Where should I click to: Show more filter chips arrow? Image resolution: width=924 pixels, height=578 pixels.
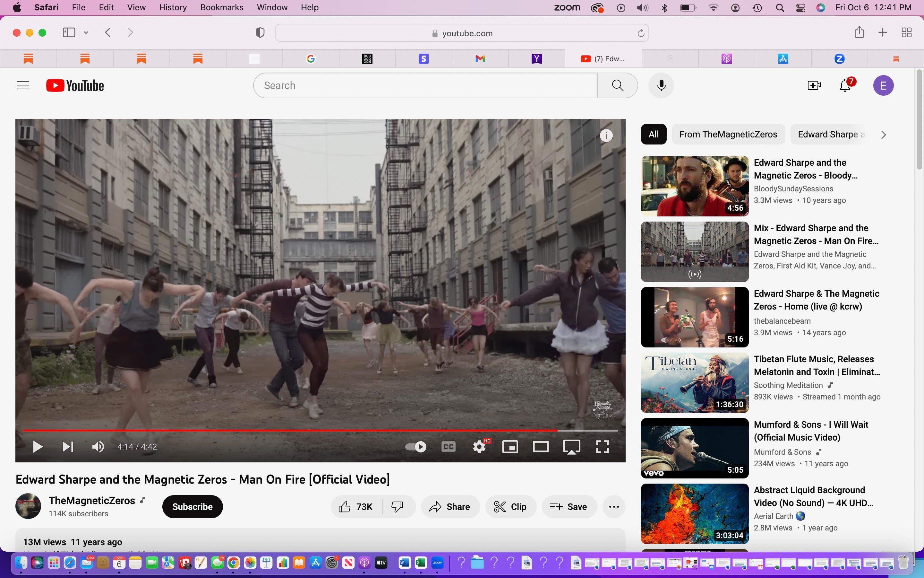(x=883, y=135)
